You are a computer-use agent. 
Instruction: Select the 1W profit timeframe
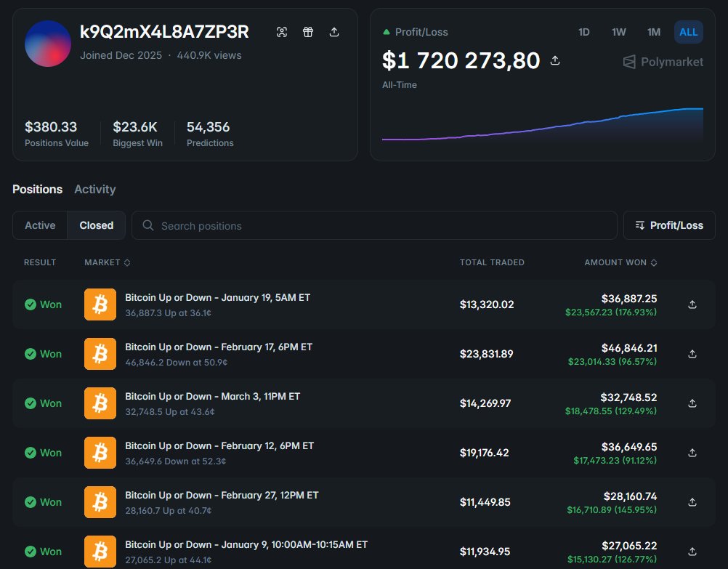(x=619, y=32)
